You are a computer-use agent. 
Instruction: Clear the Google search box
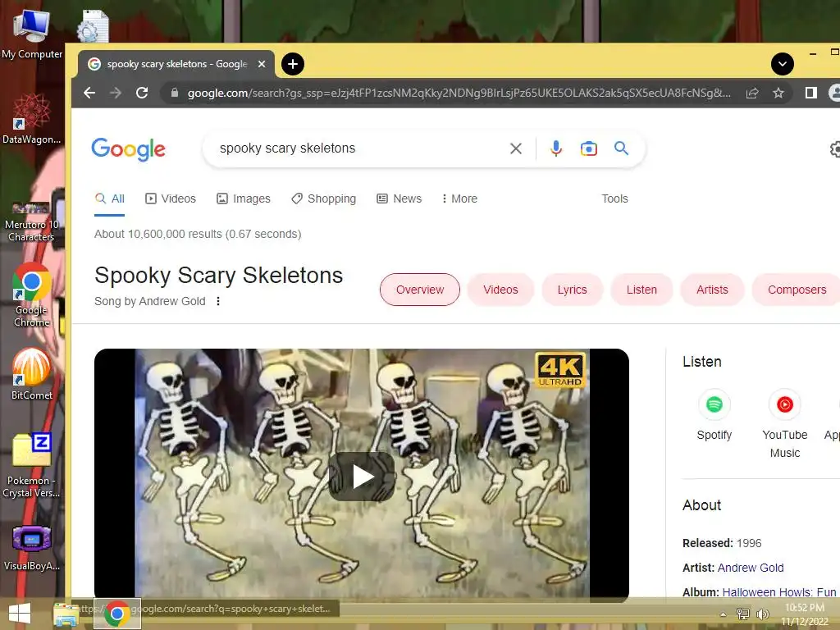point(516,148)
